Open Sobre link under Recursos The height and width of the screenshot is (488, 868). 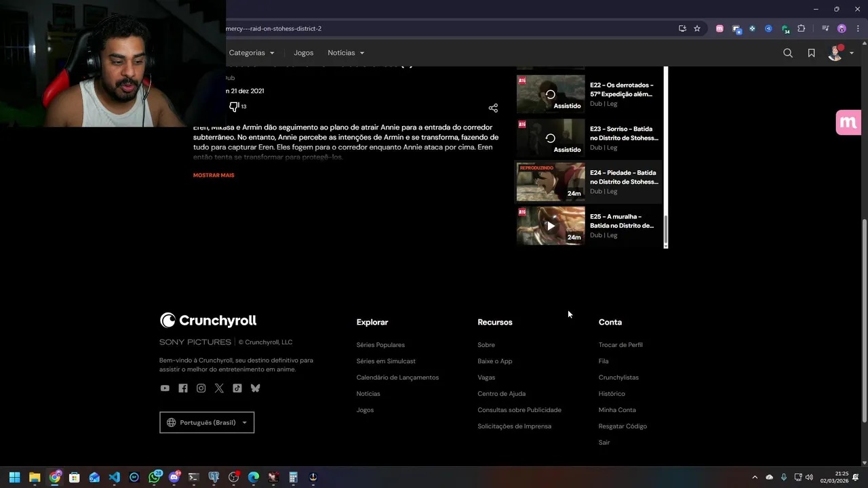pyautogui.click(x=486, y=345)
